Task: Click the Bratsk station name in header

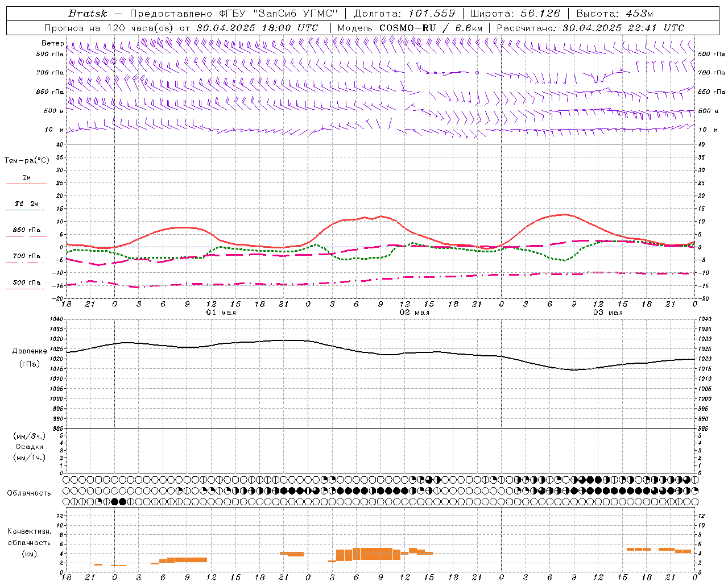Action: pos(88,14)
